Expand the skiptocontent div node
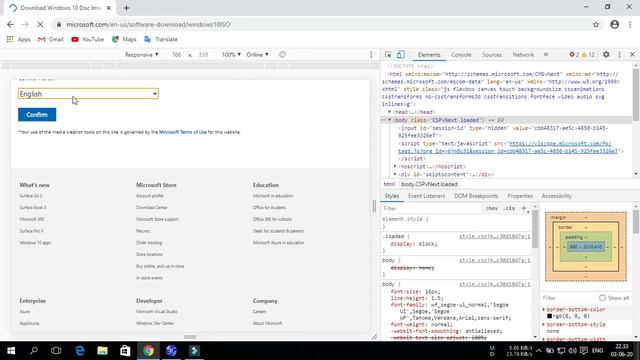 click(x=395, y=174)
